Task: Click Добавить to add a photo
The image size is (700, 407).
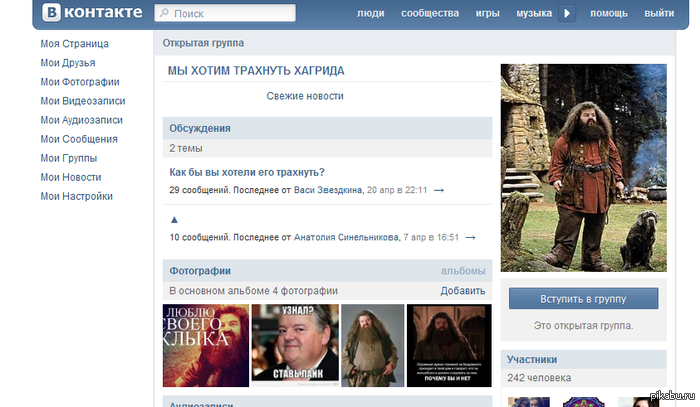Action: point(463,291)
